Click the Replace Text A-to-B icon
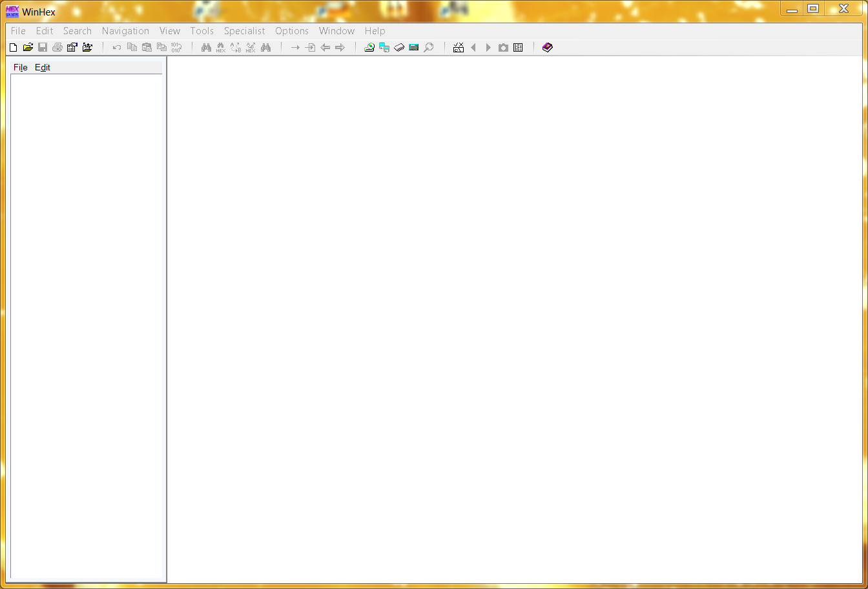868x589 pixels. point(236,47)
